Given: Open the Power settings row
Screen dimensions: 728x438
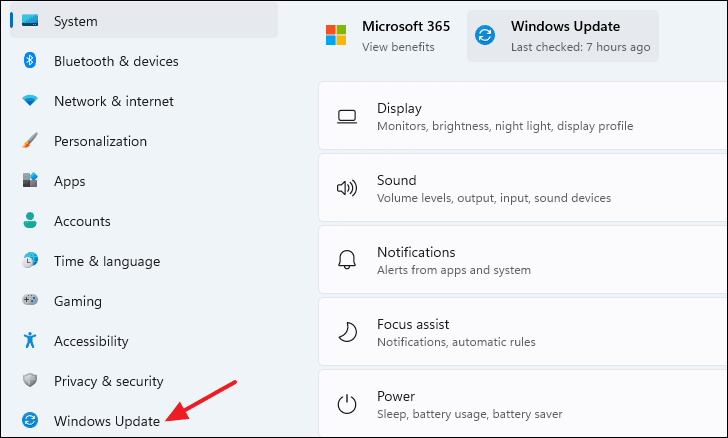Looking at the screenshot, I should point(523,403).
